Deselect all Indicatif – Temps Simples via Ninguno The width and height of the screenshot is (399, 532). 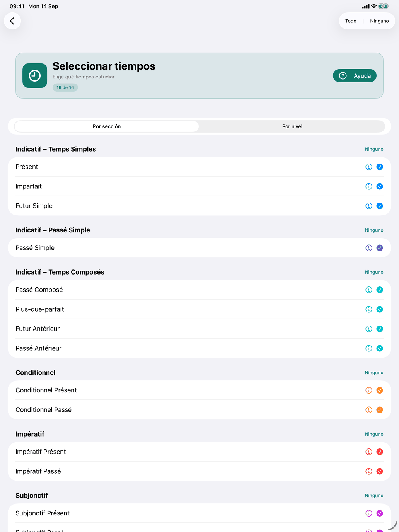point(374,149)
